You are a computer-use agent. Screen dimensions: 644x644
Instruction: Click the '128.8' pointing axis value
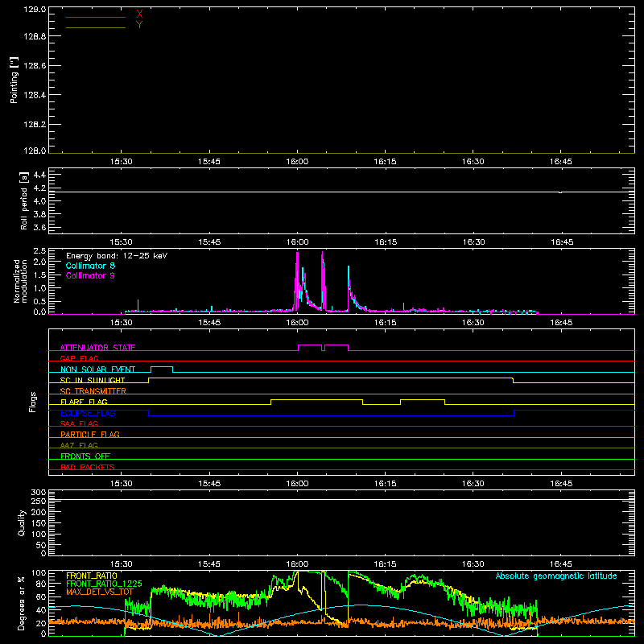point(35,36)
